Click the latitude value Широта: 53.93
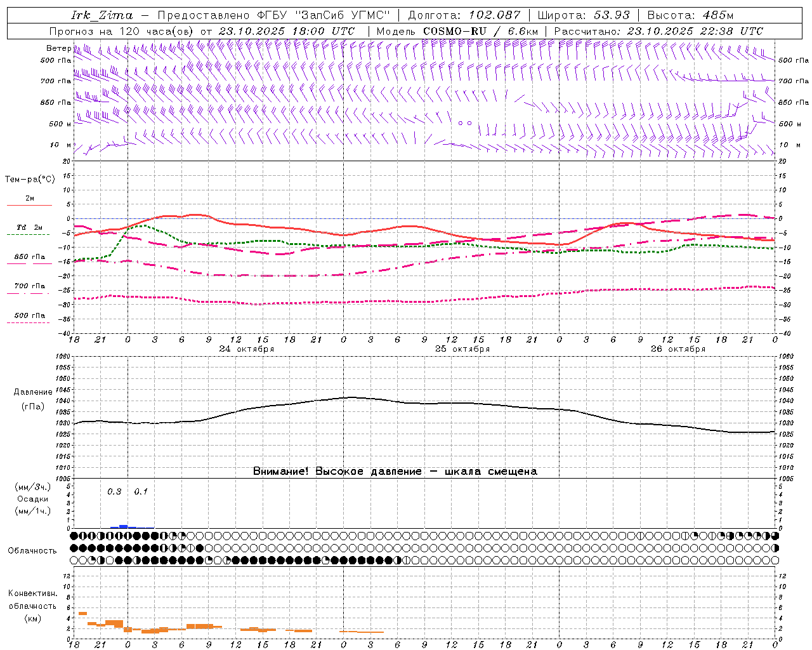Viewport: 812px width, 650px height. (x=584, y=15)
